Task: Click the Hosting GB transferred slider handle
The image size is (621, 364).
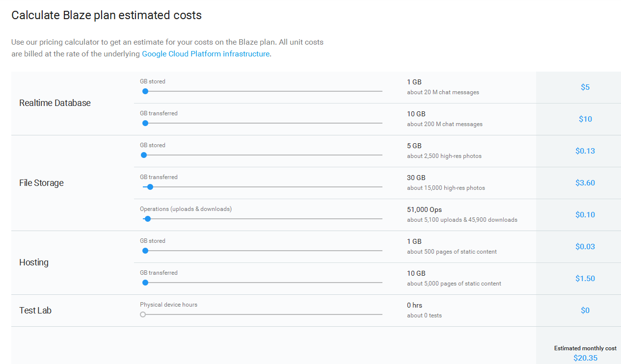Action: [x=145, y=283]
